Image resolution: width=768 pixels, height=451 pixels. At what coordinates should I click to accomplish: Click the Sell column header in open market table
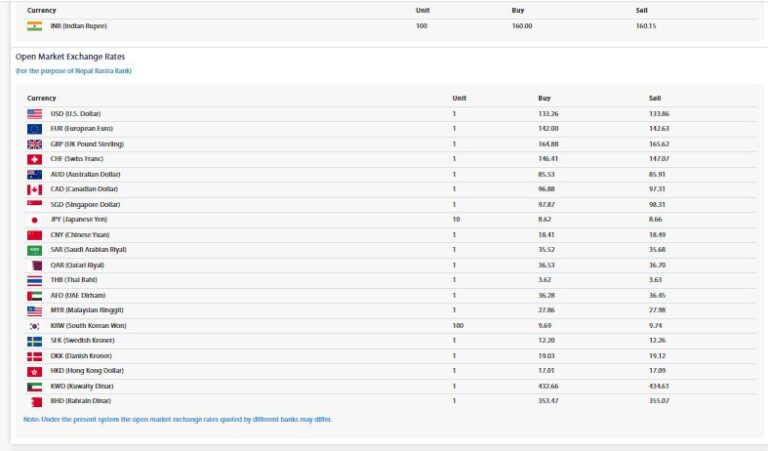click(x=655, y=98)
